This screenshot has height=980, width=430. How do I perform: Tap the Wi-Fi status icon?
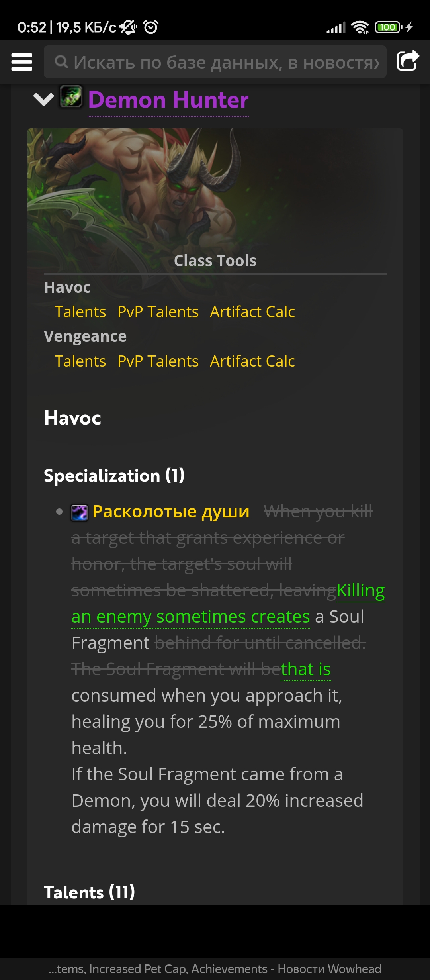(x=360, y=27)
